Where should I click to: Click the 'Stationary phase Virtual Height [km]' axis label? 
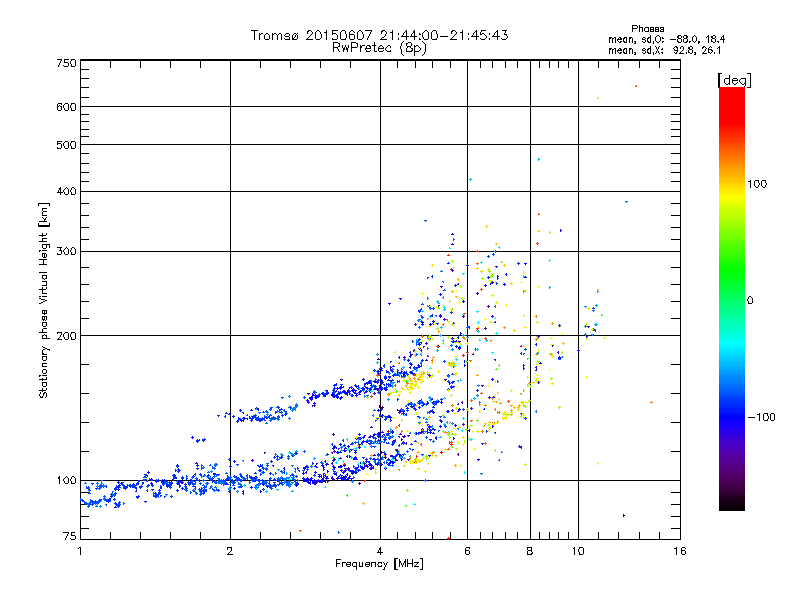(x=44, y=301)
